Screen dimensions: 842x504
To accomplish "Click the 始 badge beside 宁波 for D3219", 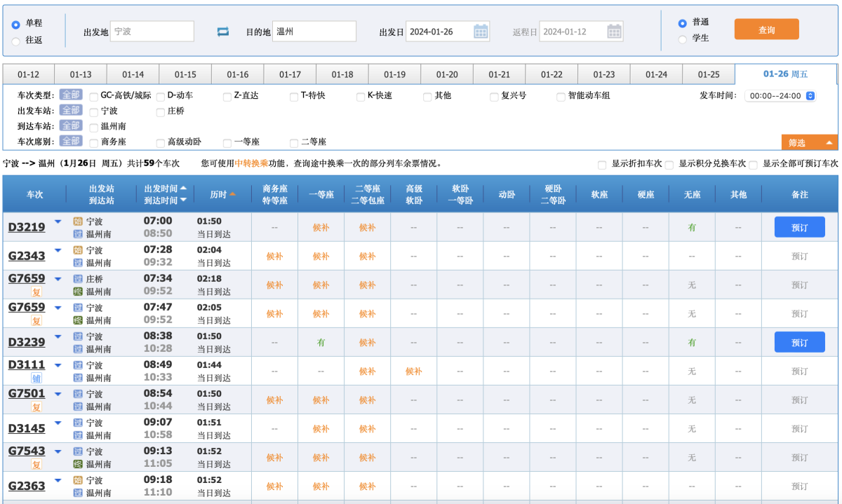I will (79, 222).
